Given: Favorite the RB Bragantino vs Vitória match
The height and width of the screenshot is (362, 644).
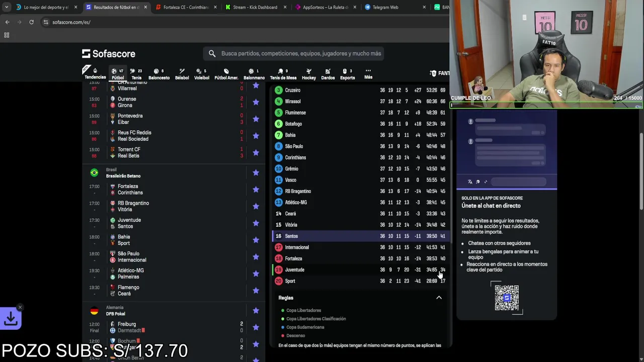Looking at the screenshot, I should 256,206.
